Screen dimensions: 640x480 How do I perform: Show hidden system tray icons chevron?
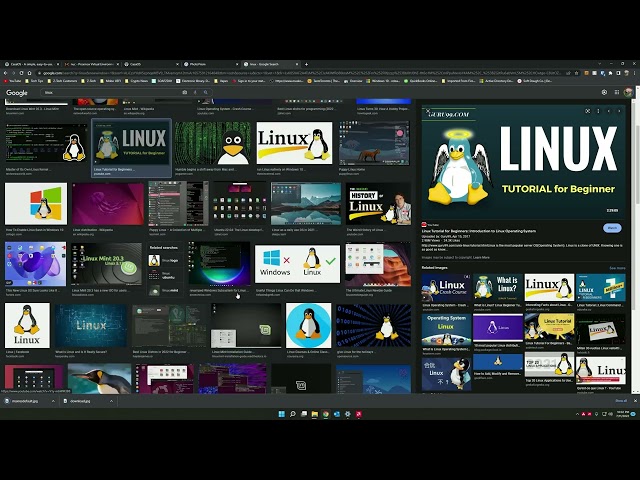click(577, 414)
